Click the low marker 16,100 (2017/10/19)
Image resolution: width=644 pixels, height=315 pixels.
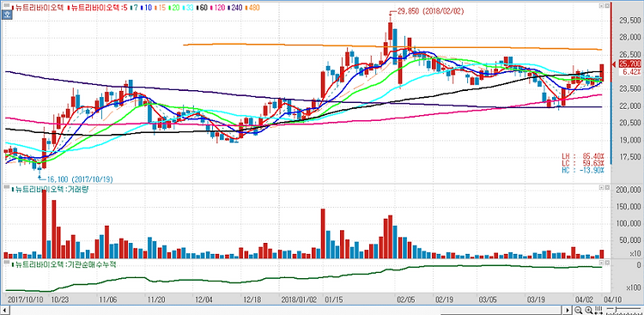(x=80, y=179)
